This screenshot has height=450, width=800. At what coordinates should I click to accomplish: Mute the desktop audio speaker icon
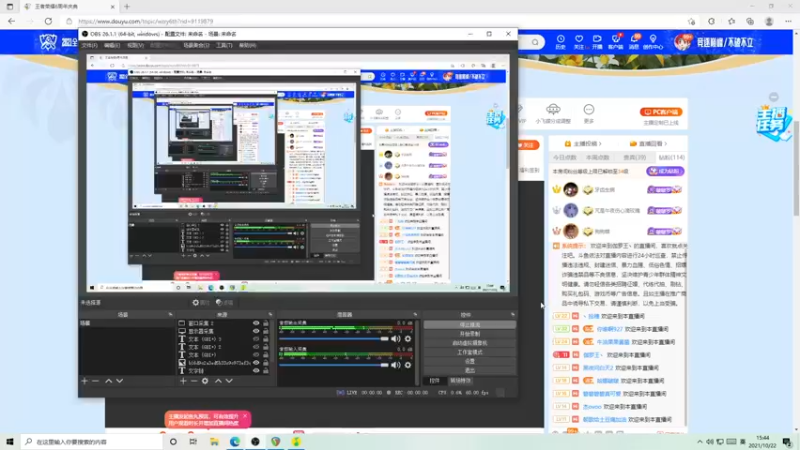click(x=396, y=339)
